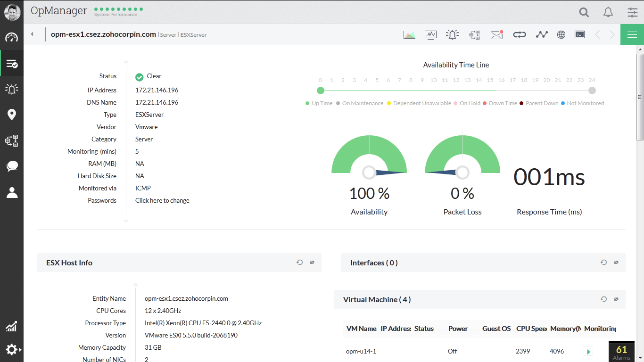
Task: Open the top-right quick settings sliders menu
Action: (632, 12)
